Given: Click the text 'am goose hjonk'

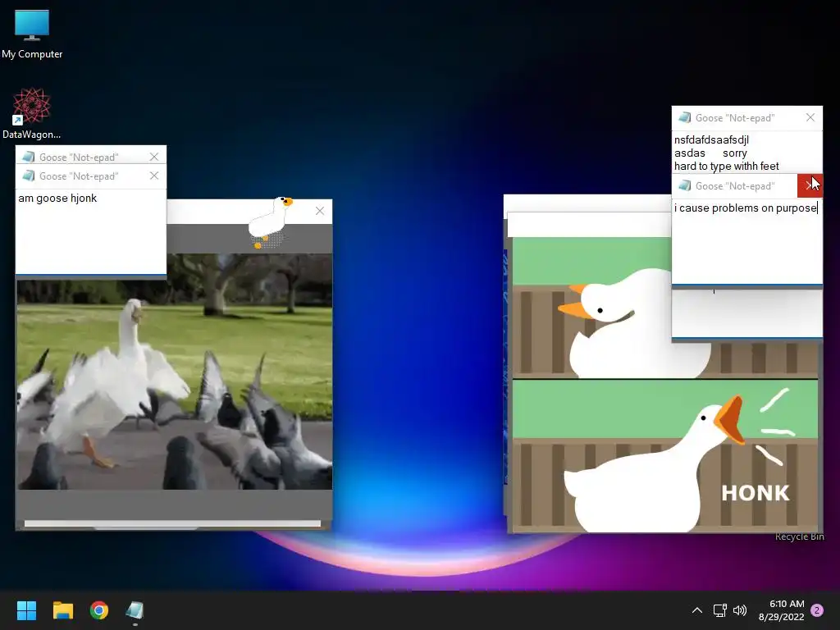Looking at the screenshot, I should click(58, 199).
